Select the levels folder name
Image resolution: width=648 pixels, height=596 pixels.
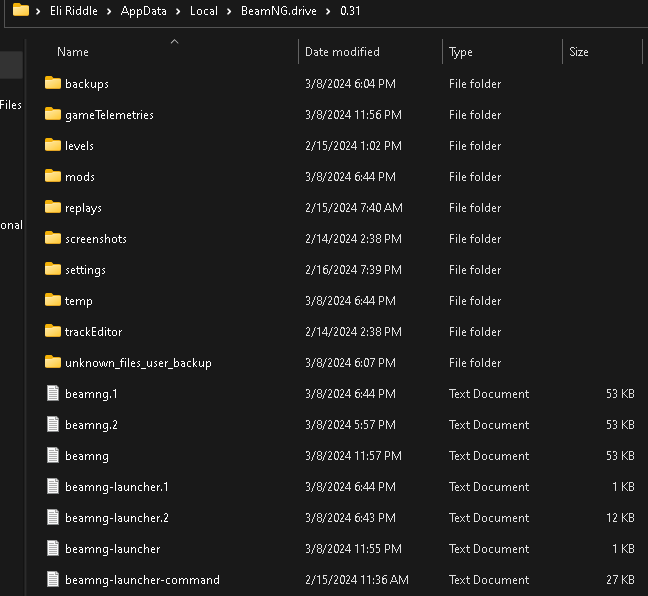79,146
